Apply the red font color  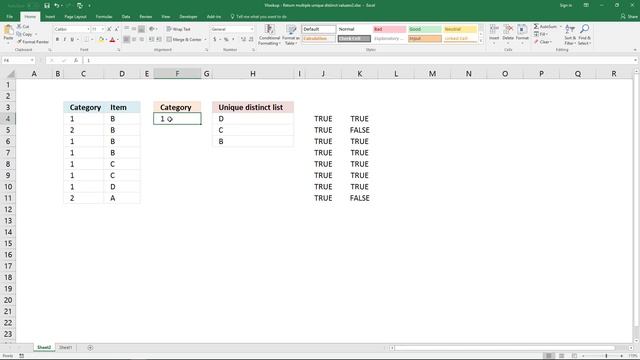[x=113, y=40]
